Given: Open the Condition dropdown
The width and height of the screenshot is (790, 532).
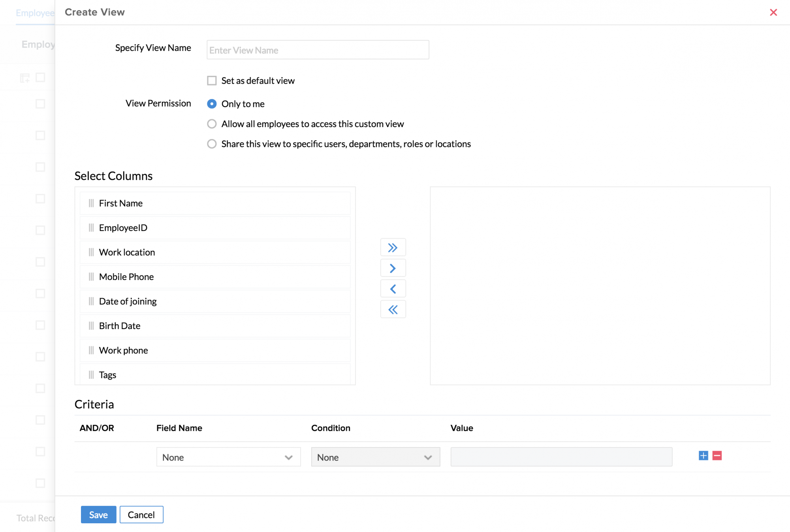Looking at the screenshot, I should pyautogui.click(x=375, y=457).
